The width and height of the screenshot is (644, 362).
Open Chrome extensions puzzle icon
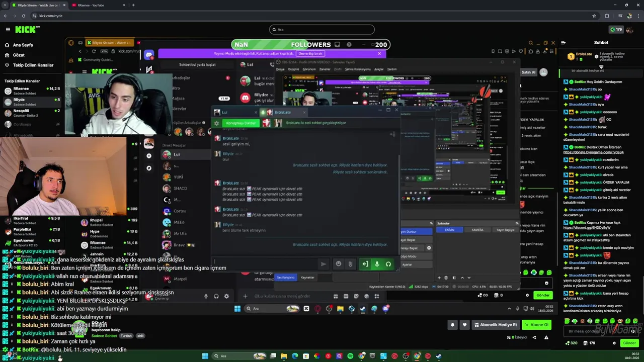click(607, 16)
